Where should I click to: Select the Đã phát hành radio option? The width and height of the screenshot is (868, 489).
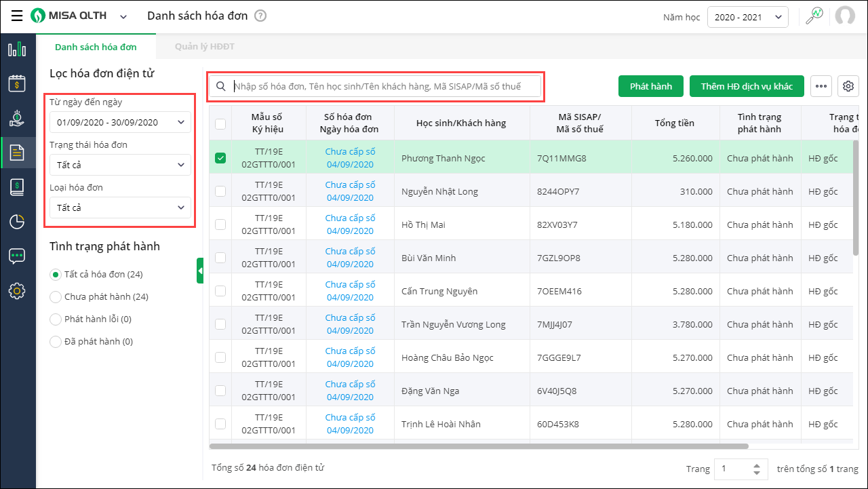tap(56, 342)
